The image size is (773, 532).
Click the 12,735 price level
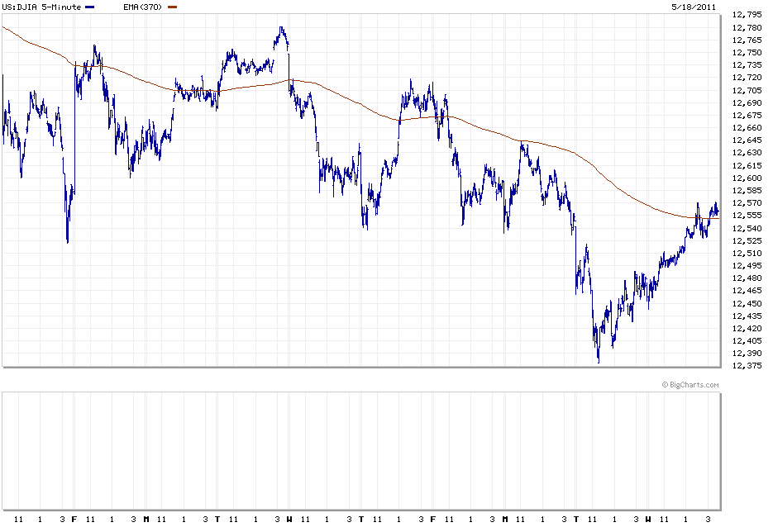[747, 65]
